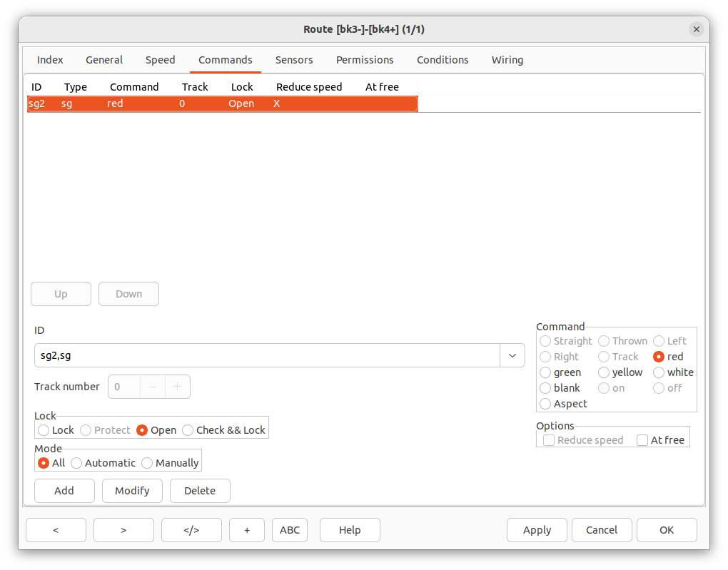Click the Delete button
The image size is (728, 570).
pyautogui.click(x=200, y=491)
